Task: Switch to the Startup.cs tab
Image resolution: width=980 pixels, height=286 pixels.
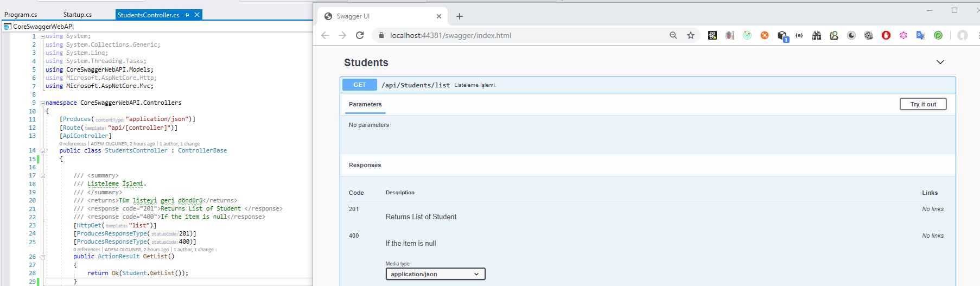Action: coord(78,15)
